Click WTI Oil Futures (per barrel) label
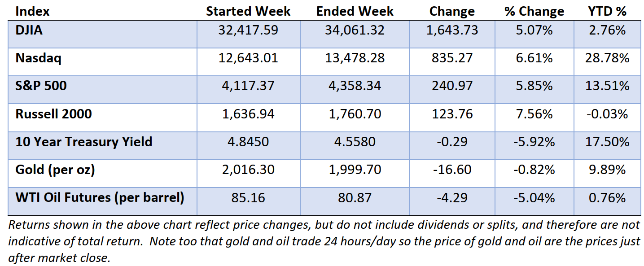 pos(100,197)
